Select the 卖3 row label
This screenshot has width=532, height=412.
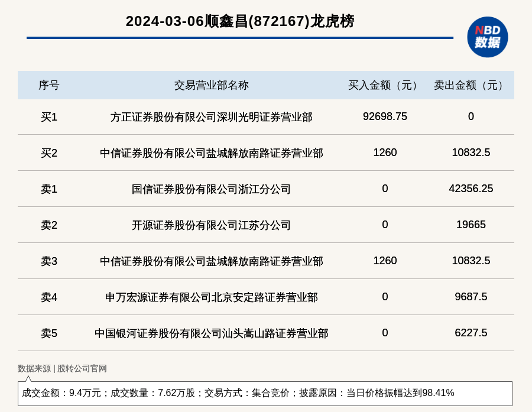[x=49, y=261]
